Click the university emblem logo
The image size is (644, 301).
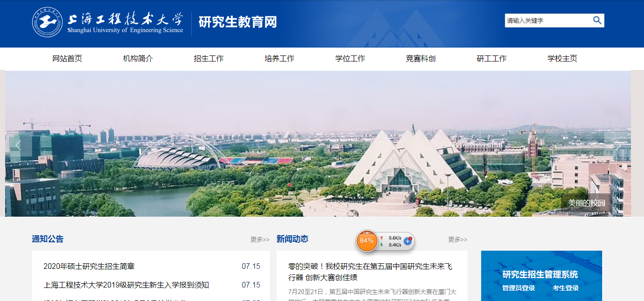(47, 22)
